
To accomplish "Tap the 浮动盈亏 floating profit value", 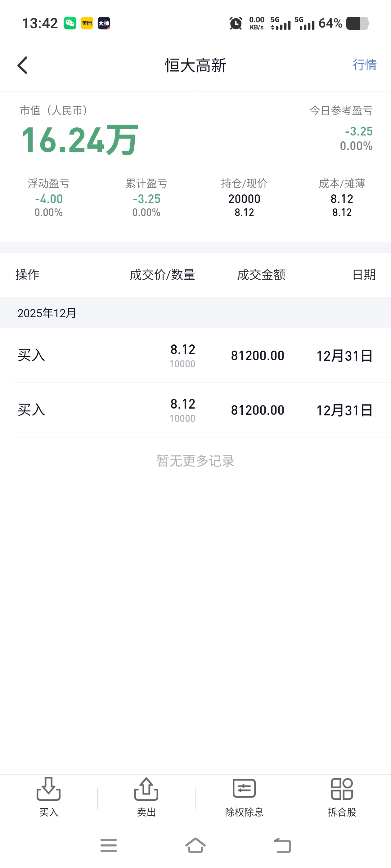I will pos(49,199).
